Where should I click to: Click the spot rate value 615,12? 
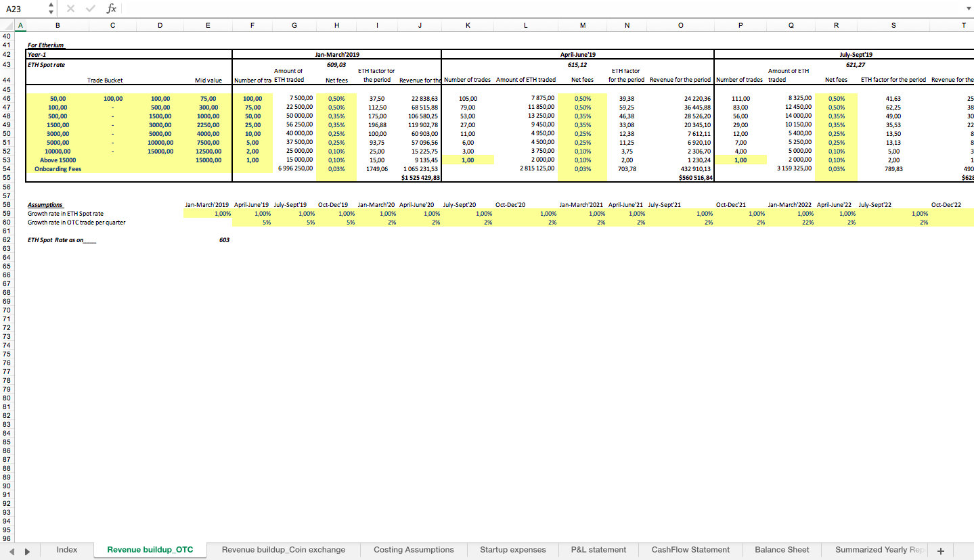577,64
